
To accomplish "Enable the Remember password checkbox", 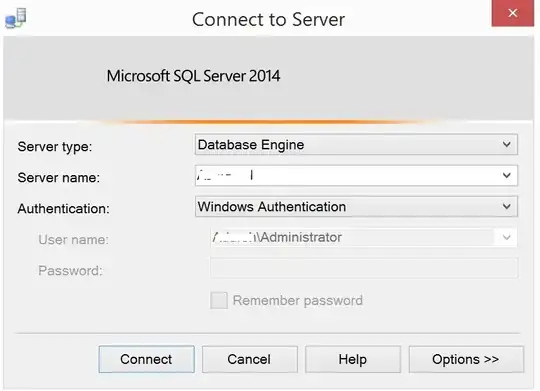I will [x=219, y=300].
